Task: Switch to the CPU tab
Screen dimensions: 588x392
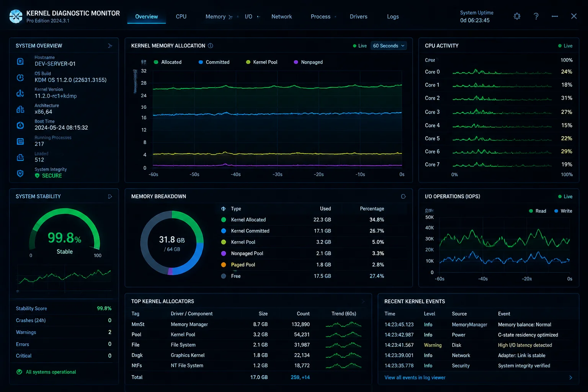Action: coord(181,16)
